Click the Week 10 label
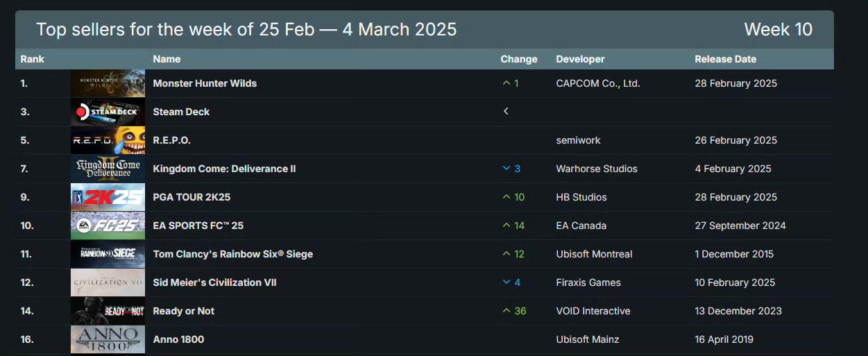Screen dimensions: 868x356 click(x=778, y=30)
